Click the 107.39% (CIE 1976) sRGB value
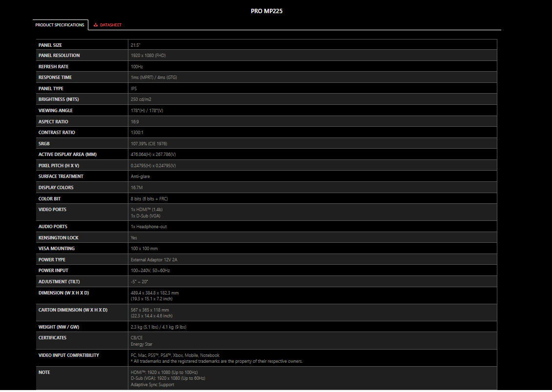Viewport: 552px width, 392px height. pos(149,144)
